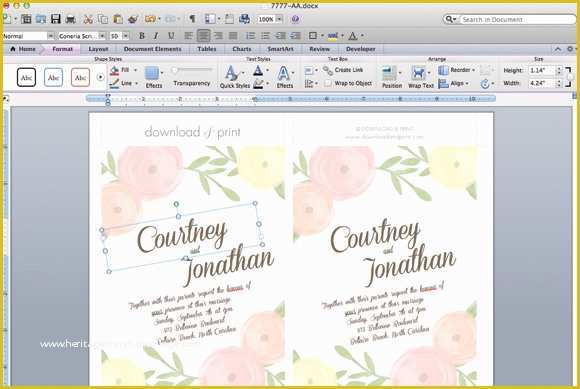Click the Position icon in Arrange
The width and height of the screenshot is (580, 389).
[389, 73]
